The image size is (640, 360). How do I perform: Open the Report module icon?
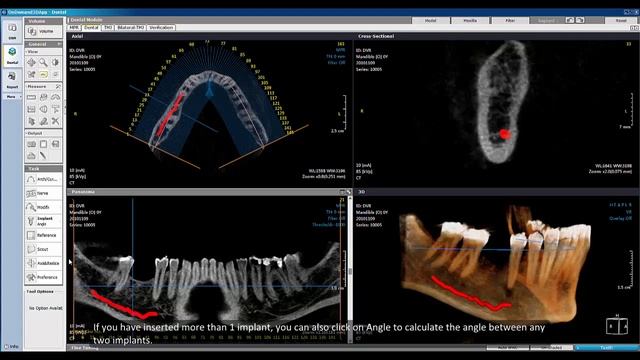pos(12,80)
